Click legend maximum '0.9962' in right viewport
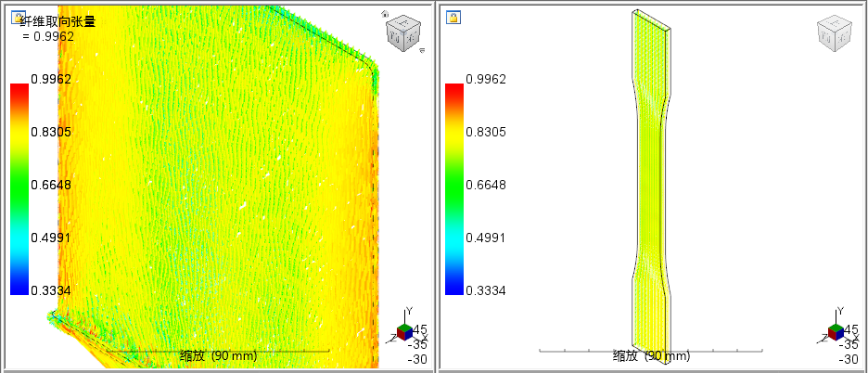 point(486,79)
